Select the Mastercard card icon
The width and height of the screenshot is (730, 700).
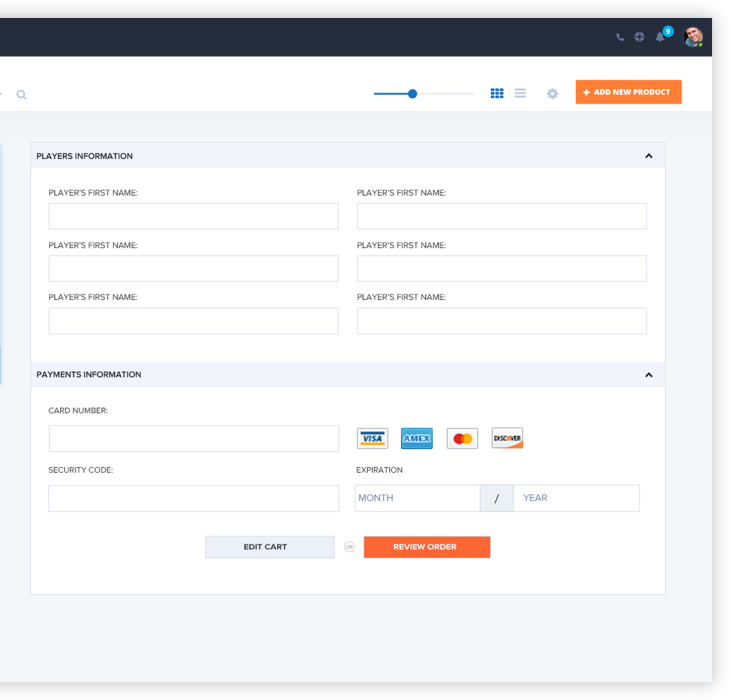click(x=462, y=438)
